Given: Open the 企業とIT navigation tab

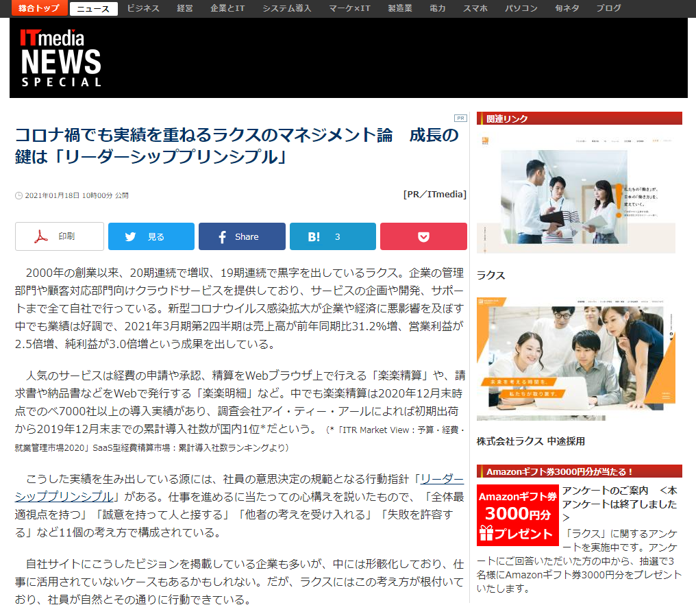Looking at the screenshot, I should (227, 8).
